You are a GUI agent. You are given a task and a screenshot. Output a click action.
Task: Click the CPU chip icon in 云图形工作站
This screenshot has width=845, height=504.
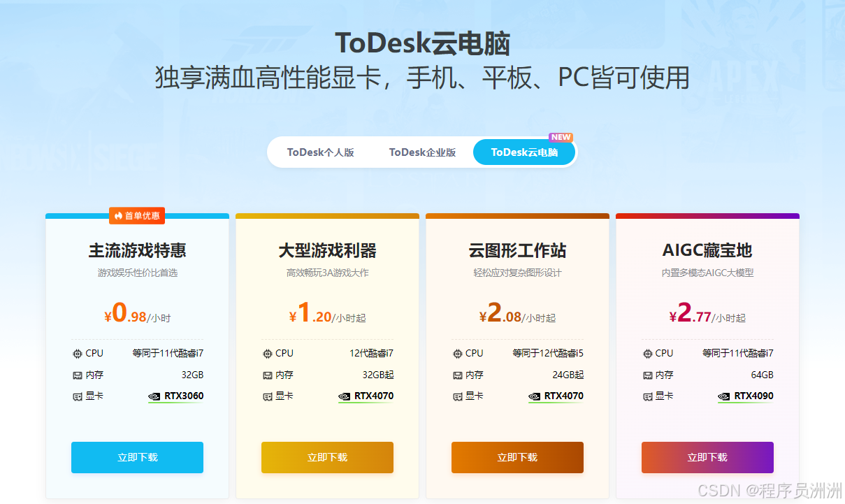(x=457, y=354)
